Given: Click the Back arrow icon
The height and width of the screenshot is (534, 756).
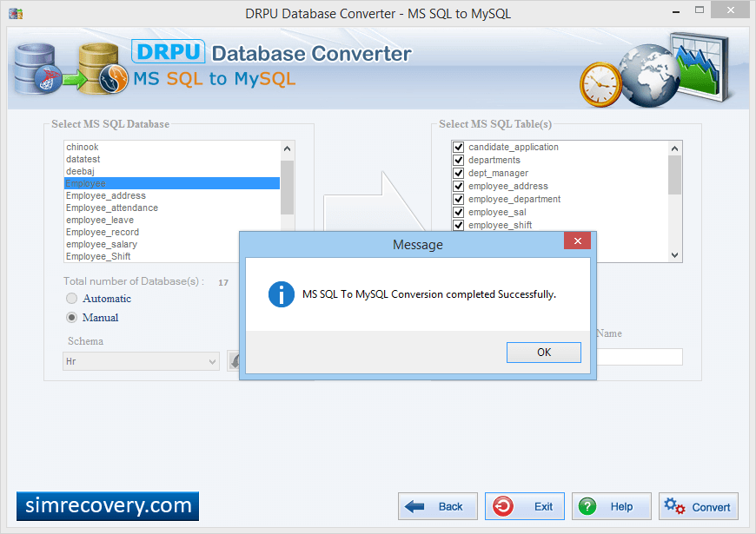Looking at the screenshot, I should (x=414, y=506).
